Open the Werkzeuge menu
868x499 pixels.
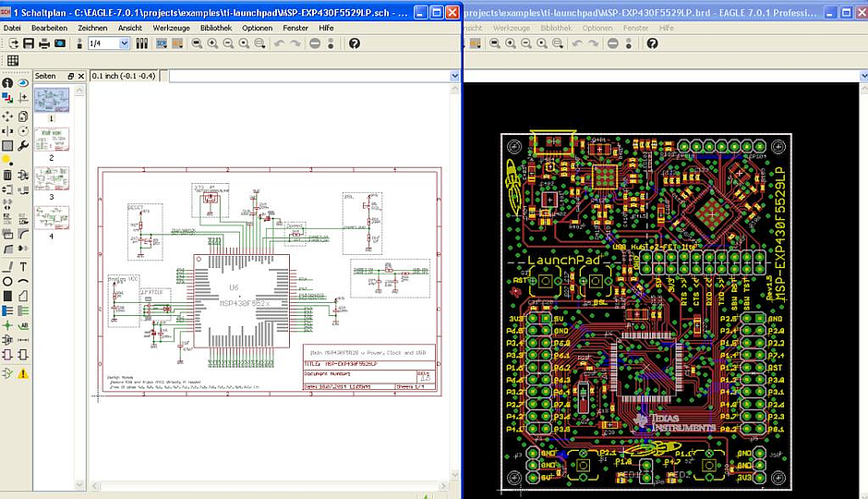tap(171, 28)
